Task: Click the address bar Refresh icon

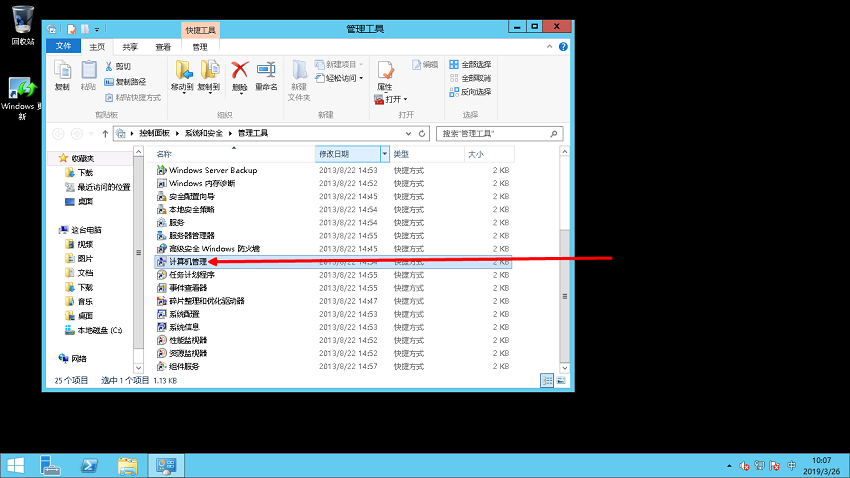Action: (x=422, y=133)
